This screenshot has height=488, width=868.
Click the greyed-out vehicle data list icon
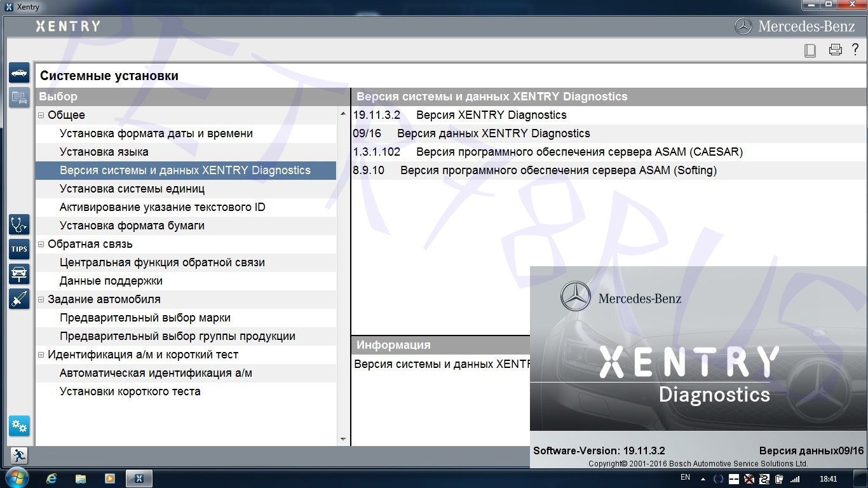19,97
